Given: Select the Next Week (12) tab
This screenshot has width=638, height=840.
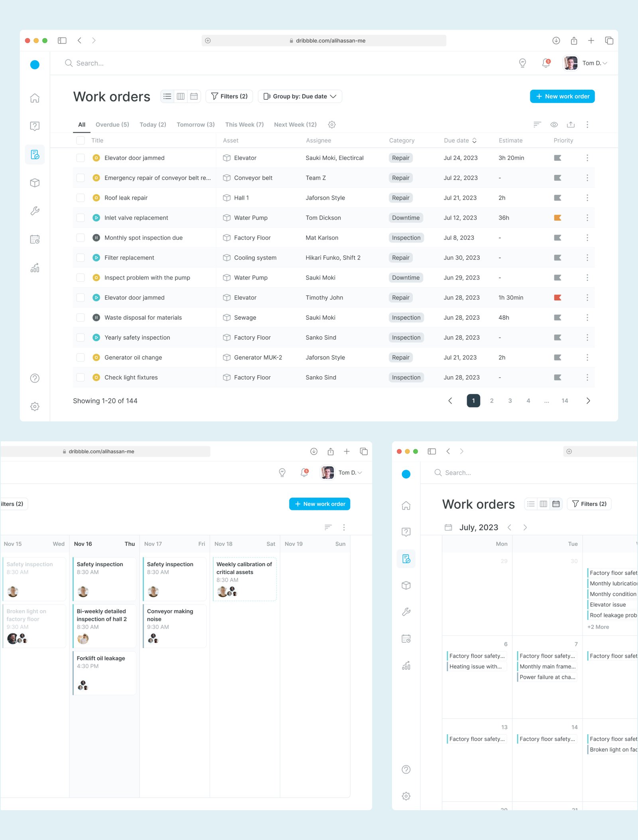Looking at the screenshot, I should click(x=295, y=125).
